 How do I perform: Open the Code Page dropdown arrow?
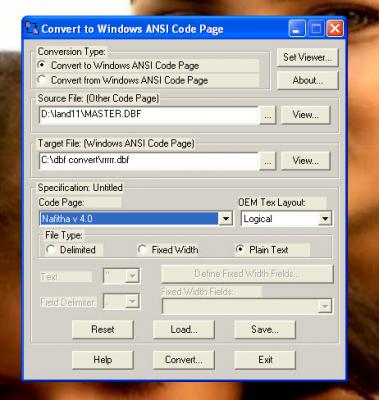click(226, 219)
